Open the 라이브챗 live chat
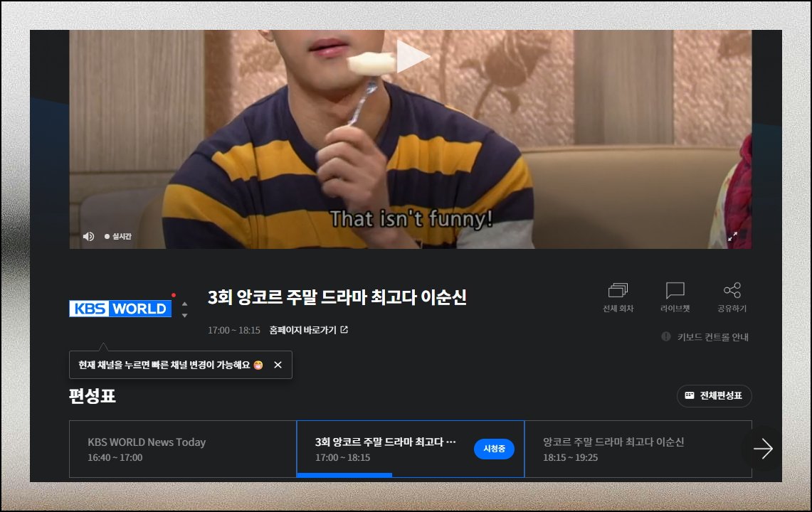 (675, 298)
